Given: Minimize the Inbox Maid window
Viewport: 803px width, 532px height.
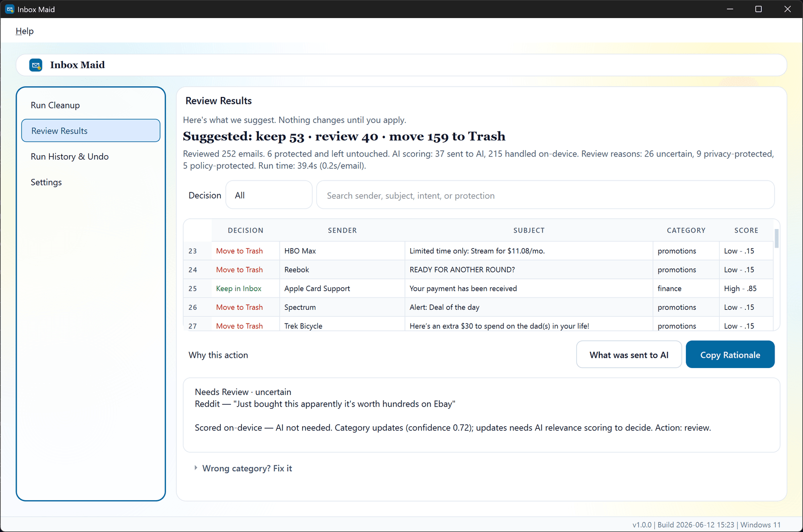Looking at the screenshot, I should 730,9.
